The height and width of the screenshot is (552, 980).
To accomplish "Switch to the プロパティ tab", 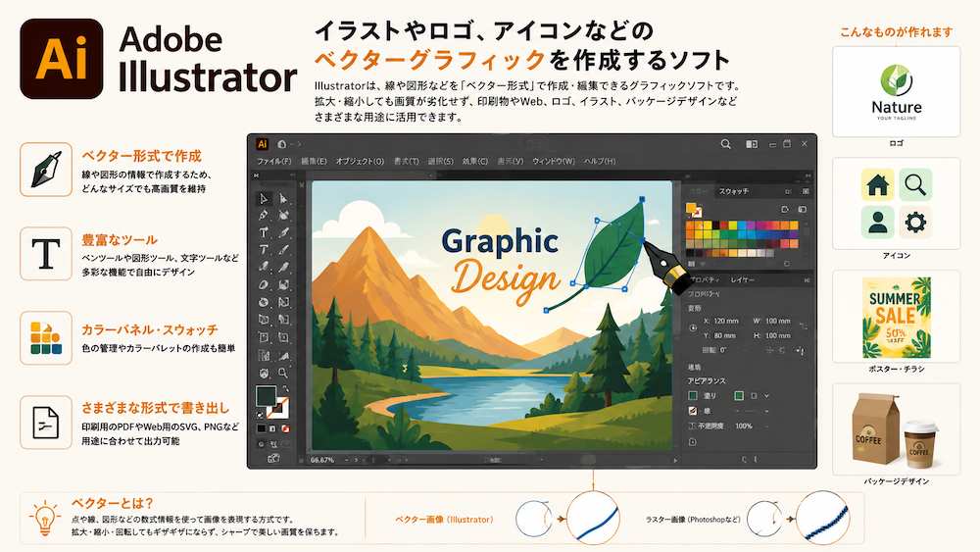I will click(705, 280).
